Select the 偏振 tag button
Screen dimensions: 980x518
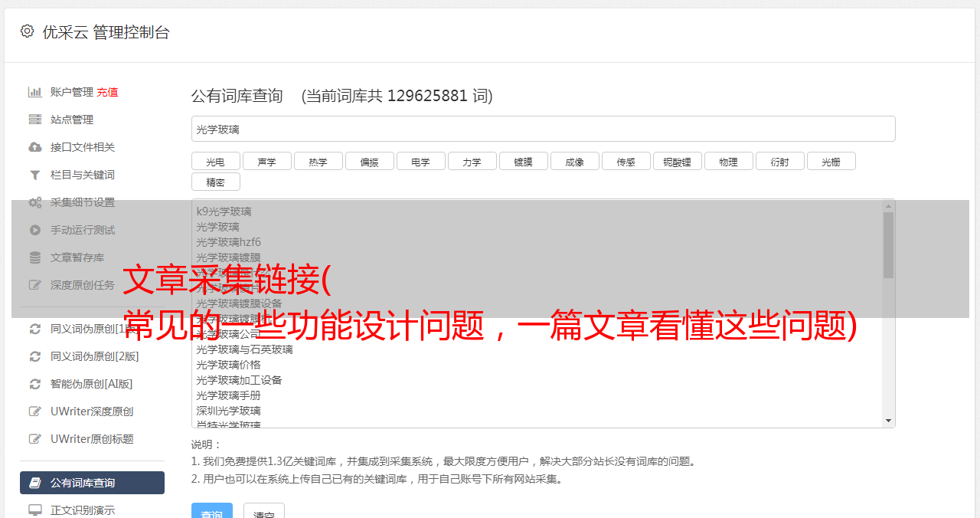[x=370, y=161]
